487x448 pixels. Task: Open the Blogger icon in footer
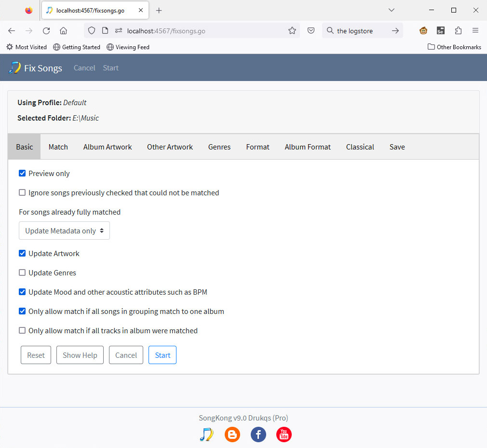pos(232,434)
